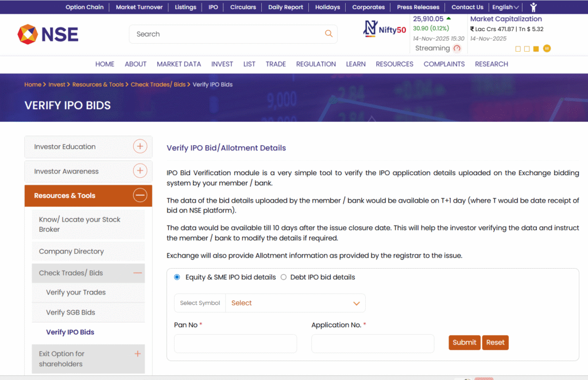Click the Submit button
The image size is (588, 380).
[x=464, y=343]
